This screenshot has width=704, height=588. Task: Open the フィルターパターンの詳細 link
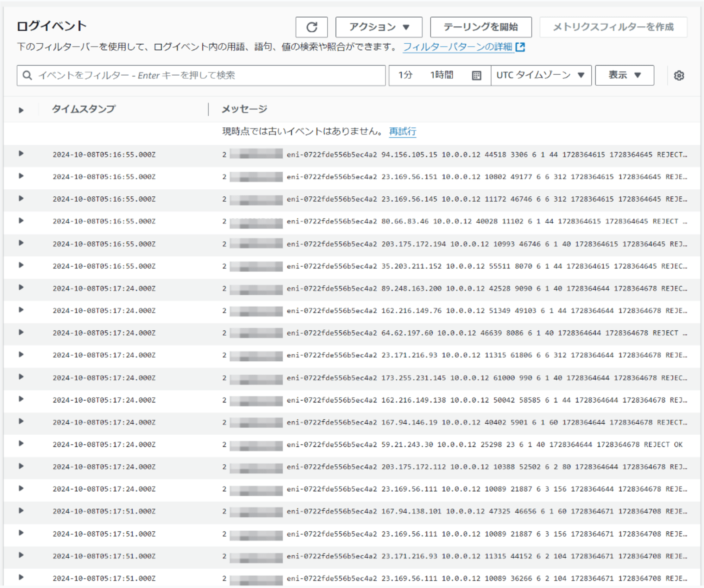tap(464, 47)
